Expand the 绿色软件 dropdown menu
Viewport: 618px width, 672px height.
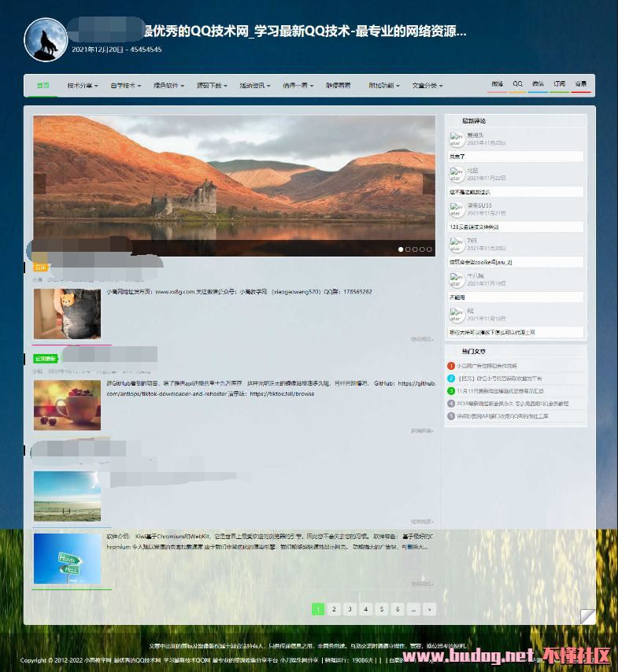pyautogui.click(x=168, y=86)
